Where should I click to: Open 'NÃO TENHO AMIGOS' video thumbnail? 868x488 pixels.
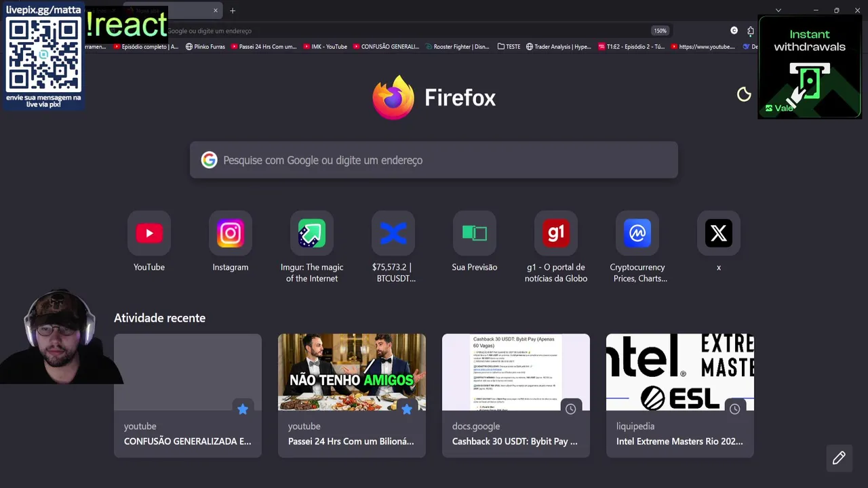[352, 372]
